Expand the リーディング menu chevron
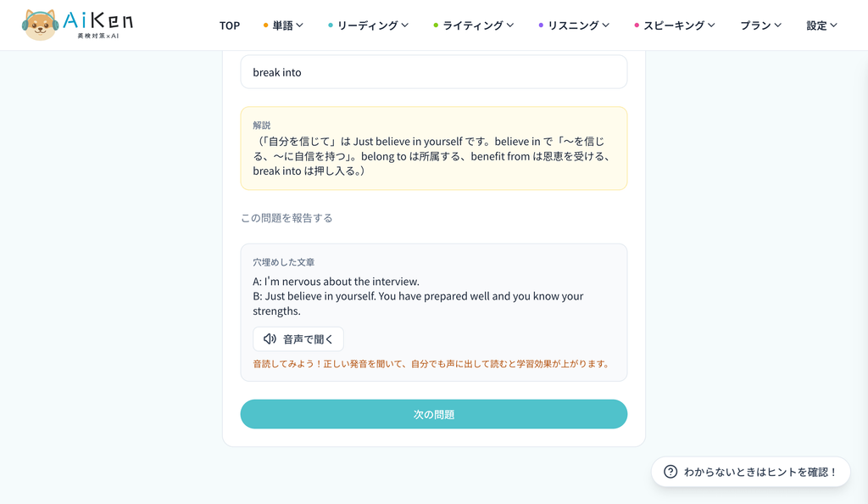This screenshot has width=868, height=504. (404, 25)
